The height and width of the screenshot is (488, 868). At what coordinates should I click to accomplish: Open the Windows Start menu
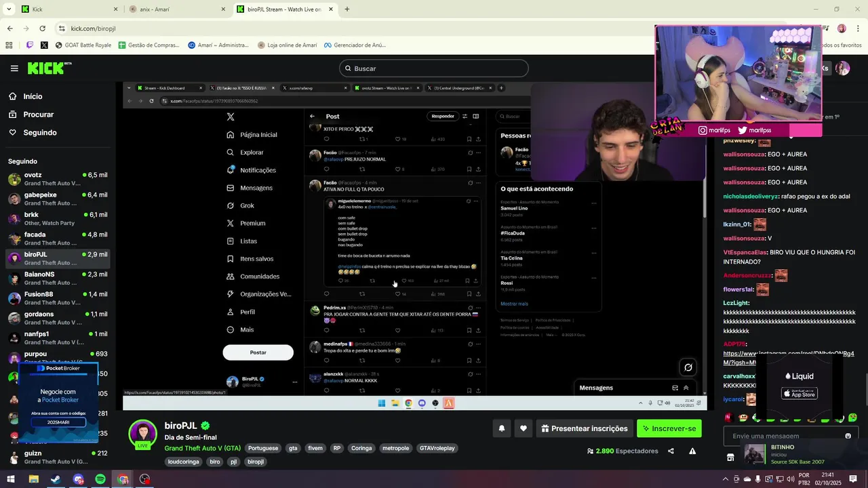tap(12, 479)
